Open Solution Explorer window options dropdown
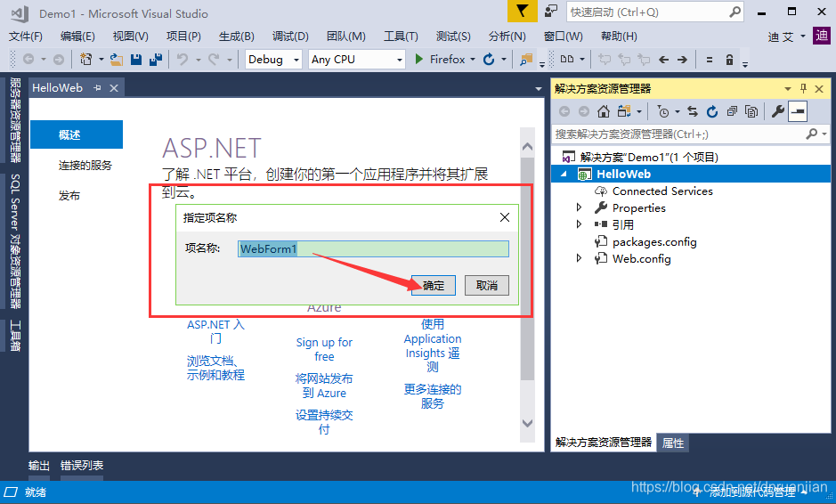This screenshot has width=836, height=504. point(788,88)
